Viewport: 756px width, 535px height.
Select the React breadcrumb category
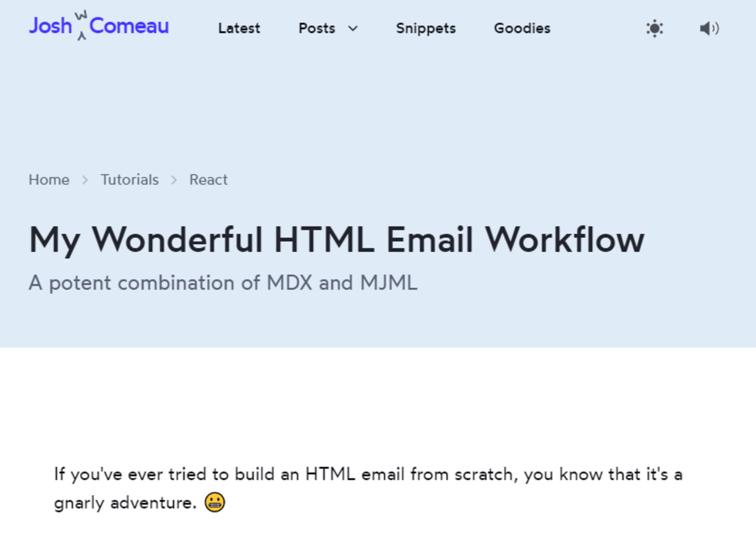[208, 180]
